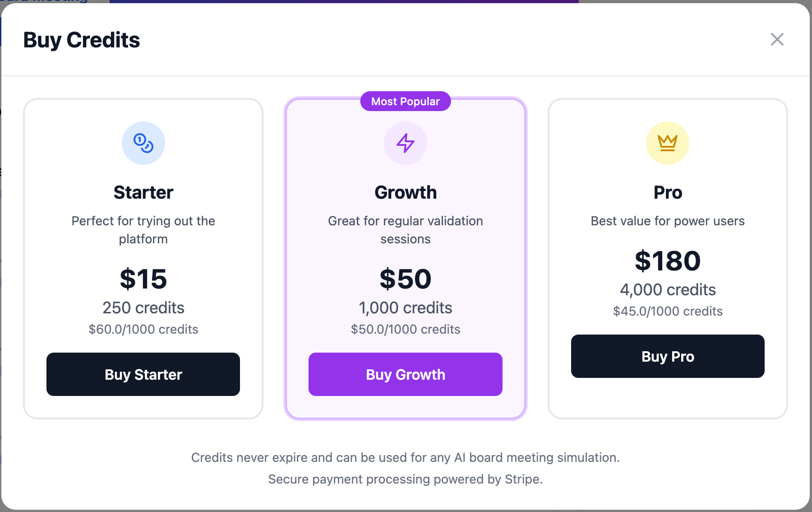
Task: Click the Most Popular badge
Action: point(406,101)
